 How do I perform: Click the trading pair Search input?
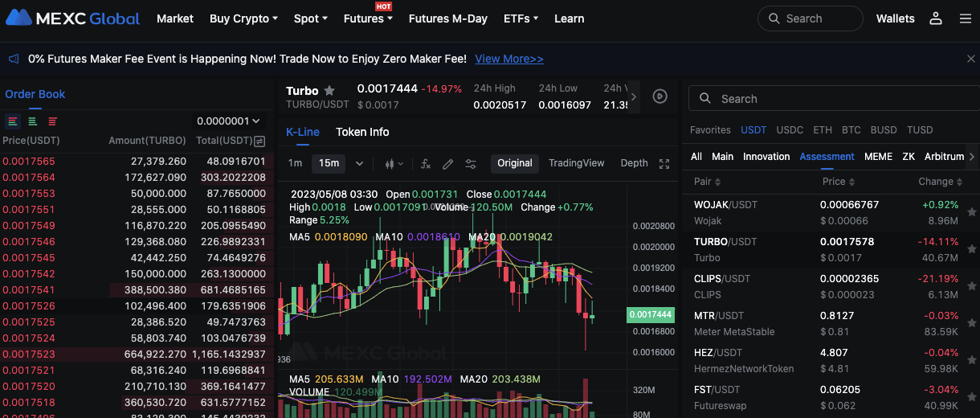click(x=834, y=98)
